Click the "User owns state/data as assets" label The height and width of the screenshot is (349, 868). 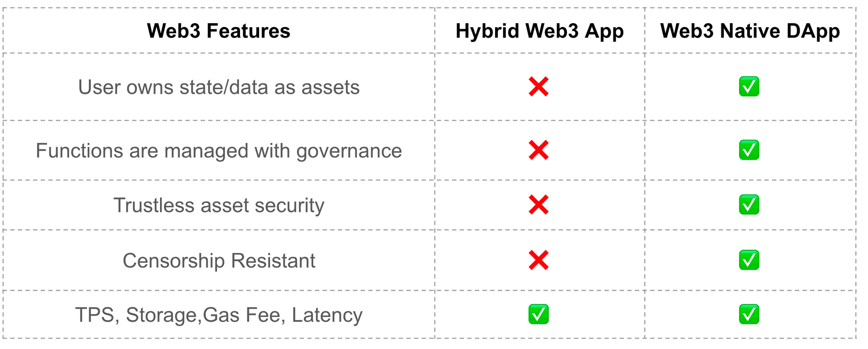(219, 87)
